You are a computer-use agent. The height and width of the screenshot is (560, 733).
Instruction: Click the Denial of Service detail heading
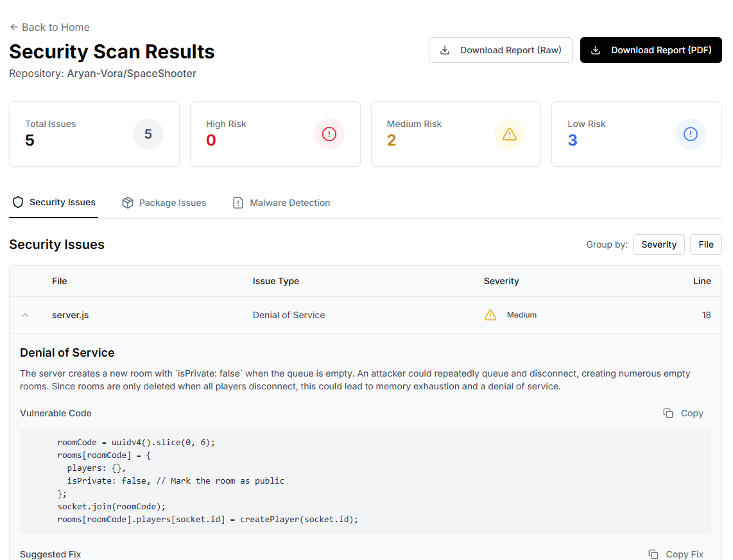pyautogui.click(x=67, y=353)
